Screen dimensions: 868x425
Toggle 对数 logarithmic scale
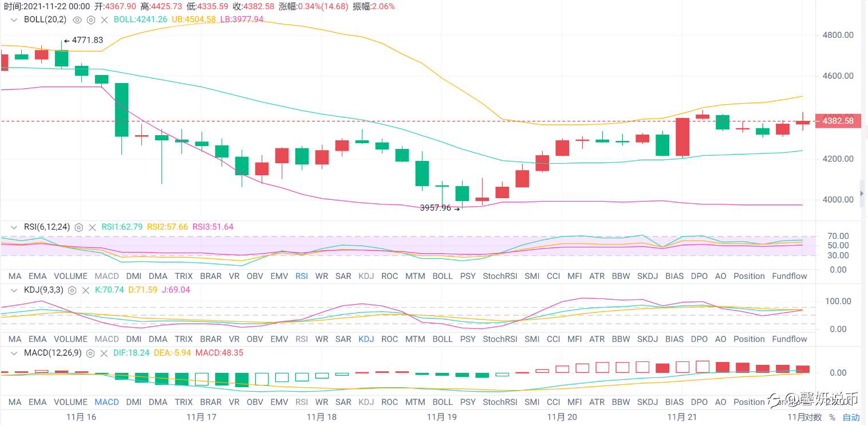point(814,418)
